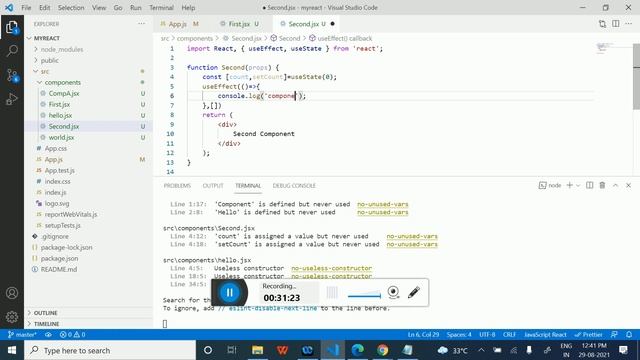Click the errors and warnings counter
Viewport: 640px width, 360px height.
72,335
